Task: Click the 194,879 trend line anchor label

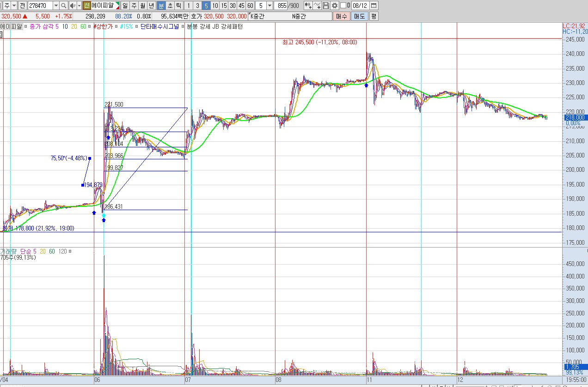Action: (93, 185)
